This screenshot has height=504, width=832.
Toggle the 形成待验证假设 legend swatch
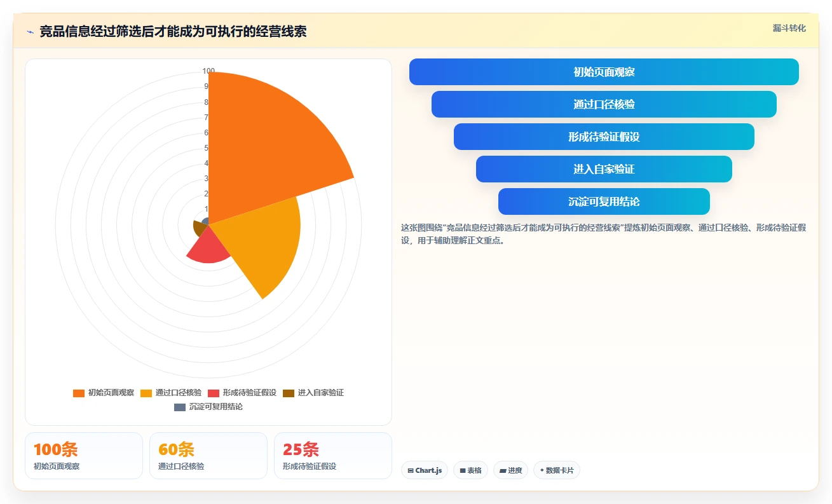pos(214,393)
